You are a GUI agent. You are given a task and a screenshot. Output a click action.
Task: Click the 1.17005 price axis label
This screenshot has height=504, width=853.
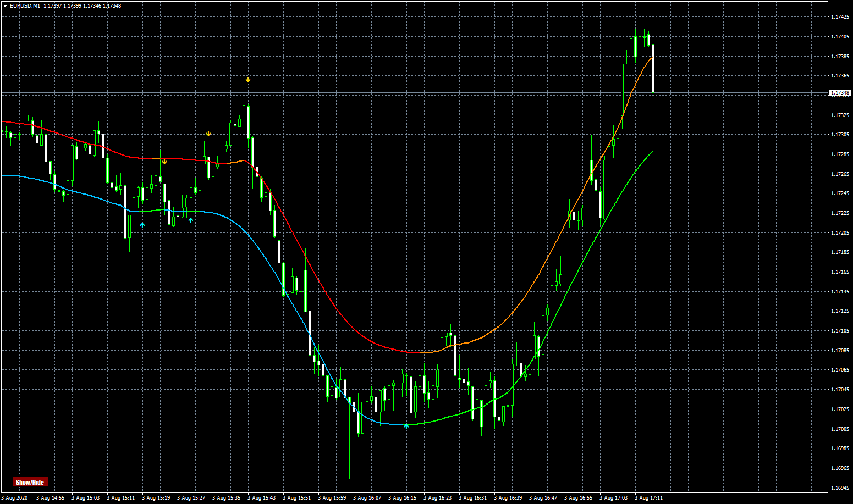coord(839,429)
